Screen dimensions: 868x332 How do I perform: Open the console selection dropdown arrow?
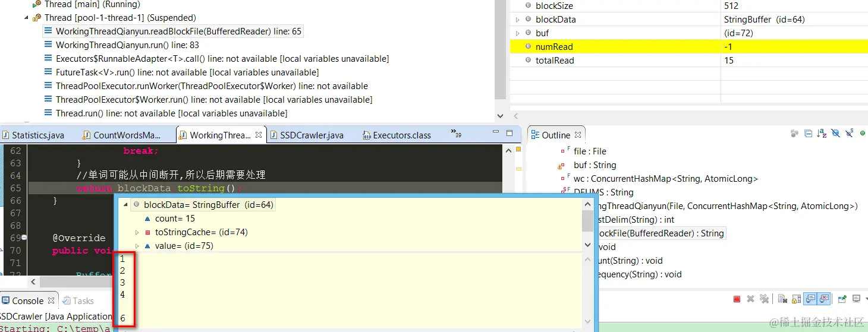click(866, 299)
